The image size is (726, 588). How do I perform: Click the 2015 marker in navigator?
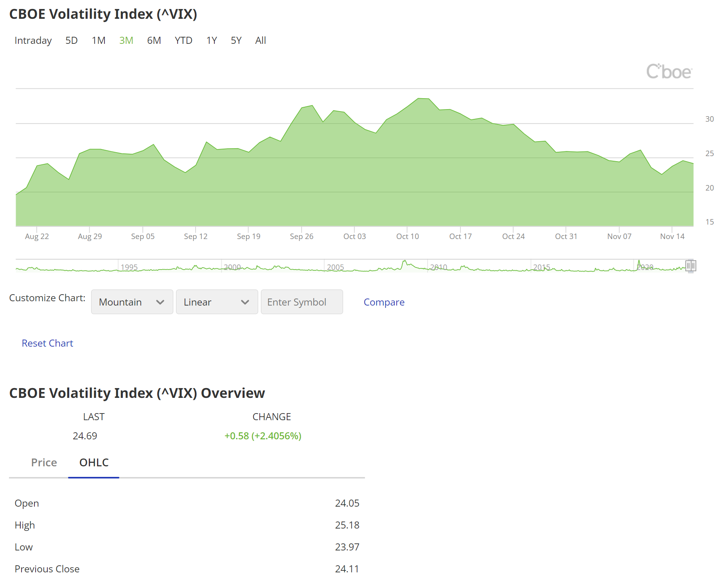pyautogui.click(x=542, y=267)
